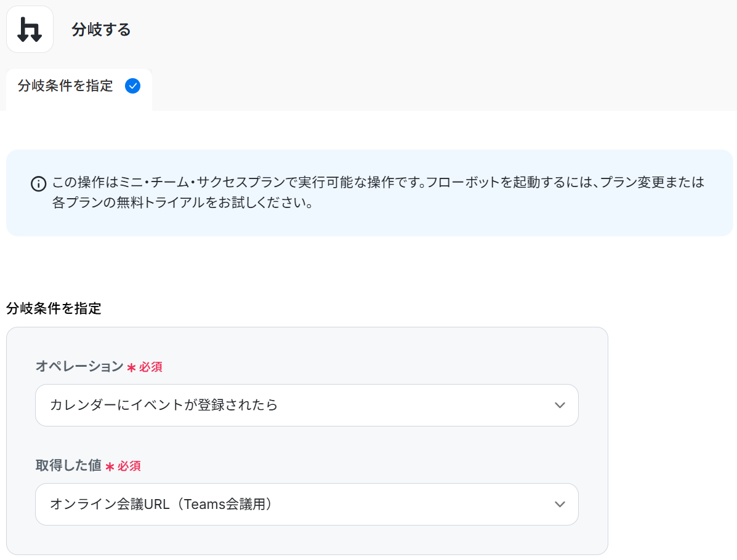The image size is (737, 560).
Task: Click the red asterisk beside 取得した値
Action: click(x=110, y=467)
